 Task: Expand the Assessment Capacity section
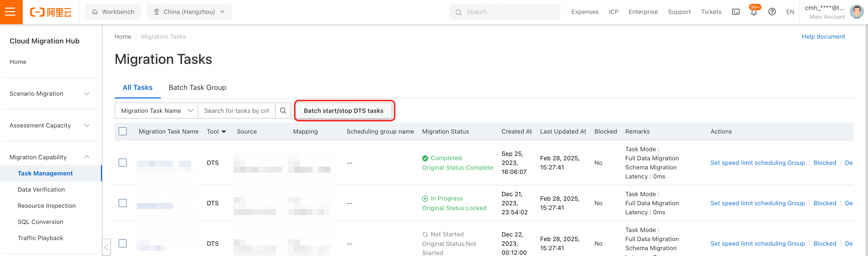click(x=49, y=125)
